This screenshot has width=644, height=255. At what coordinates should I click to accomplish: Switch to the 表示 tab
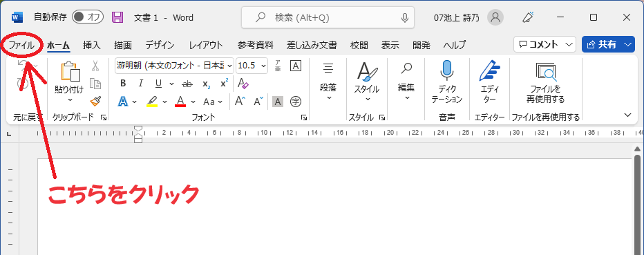click(390, 45)
